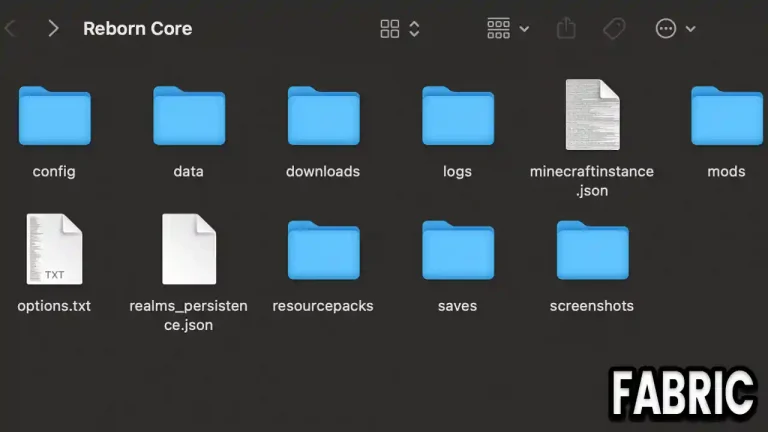Click the group-by grid icon
Image resolution: width=768 pixels, height=432 pixels.
(499, 28)
